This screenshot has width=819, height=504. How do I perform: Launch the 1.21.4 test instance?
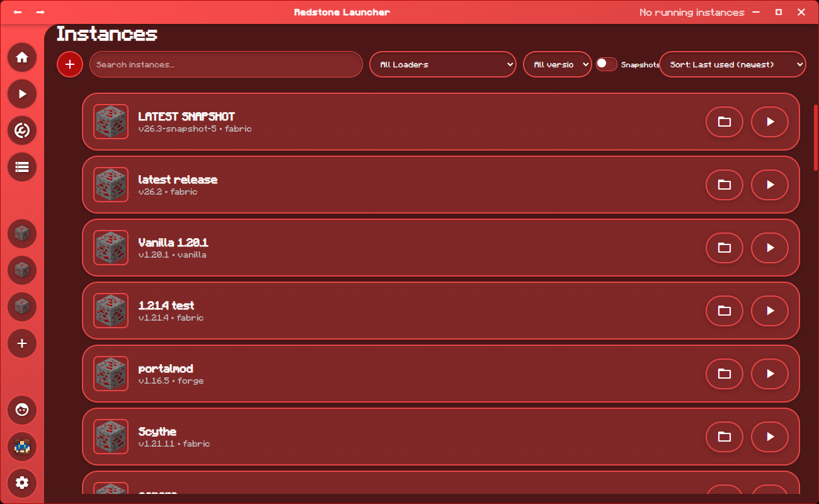click(770, 311)
